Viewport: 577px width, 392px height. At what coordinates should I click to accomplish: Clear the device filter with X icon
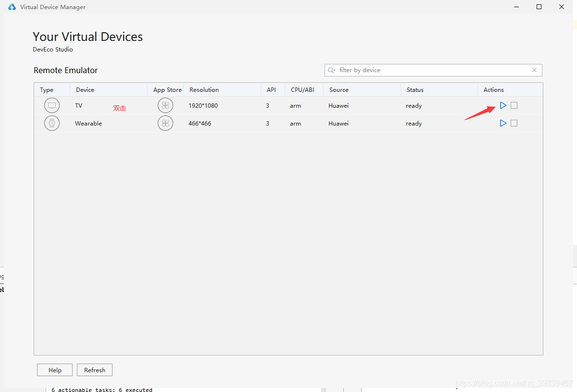[534, 70]
